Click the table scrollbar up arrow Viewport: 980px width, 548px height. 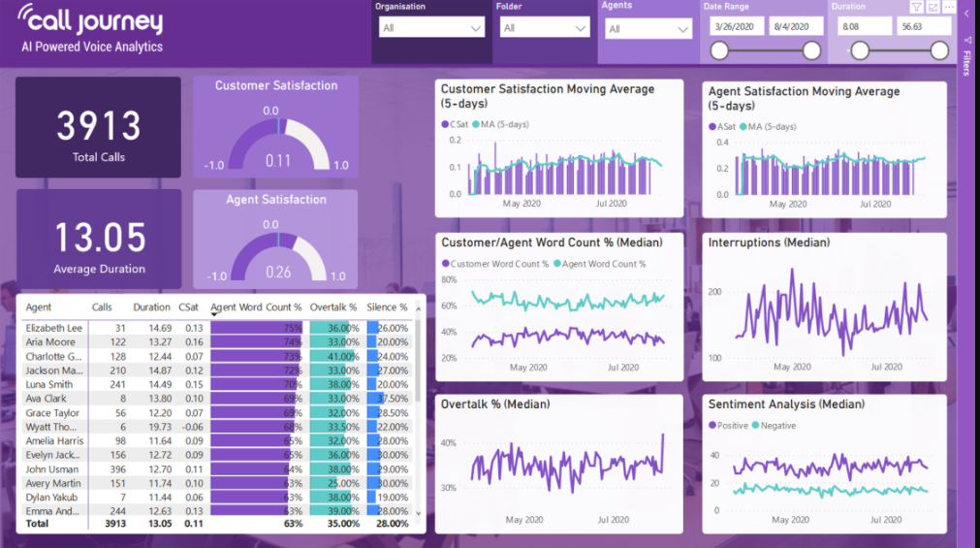click(418, 309)
